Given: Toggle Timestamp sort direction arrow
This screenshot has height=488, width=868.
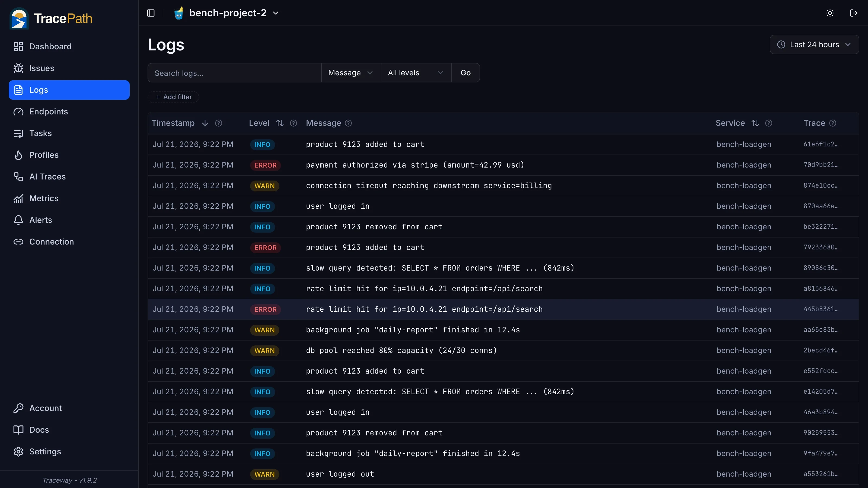Looking at the screenshot, I should [x=205, y=123].
